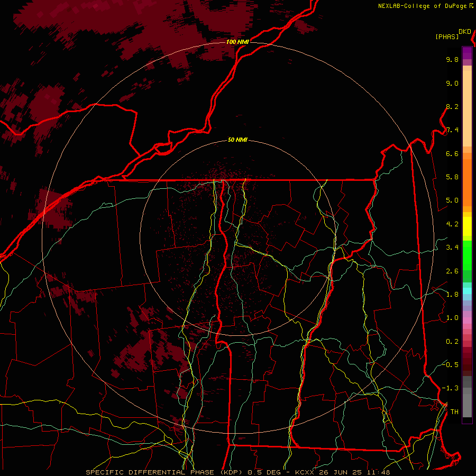
Task: Click the bright green band near 3.4
Action: pyautogui.click(x=467, y=255)
